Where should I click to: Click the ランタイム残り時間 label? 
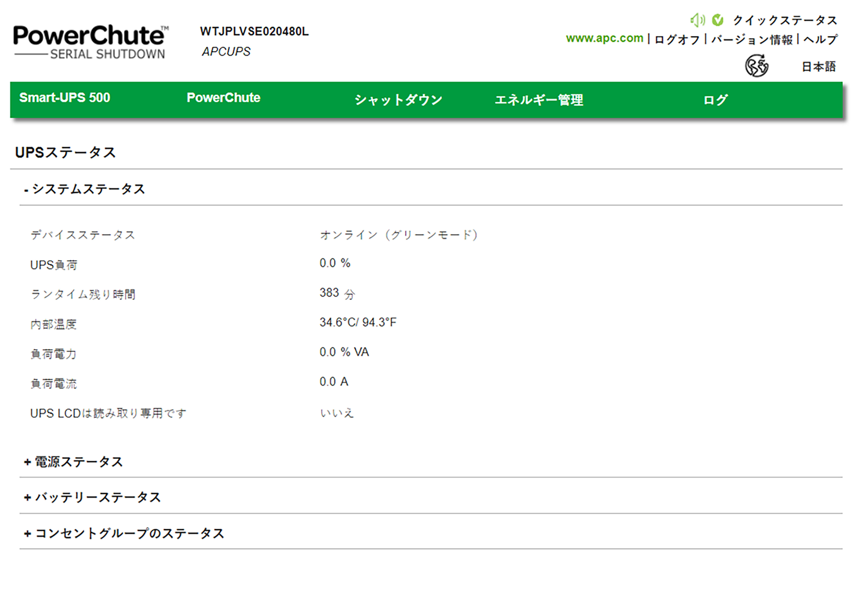coord(83,295)
